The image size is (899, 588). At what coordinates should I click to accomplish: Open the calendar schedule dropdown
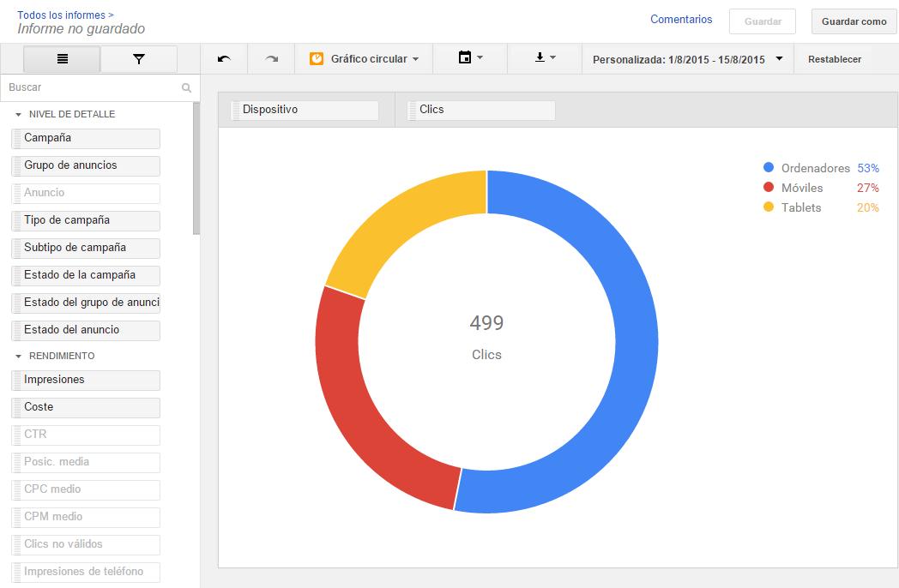tap(470, 58)
